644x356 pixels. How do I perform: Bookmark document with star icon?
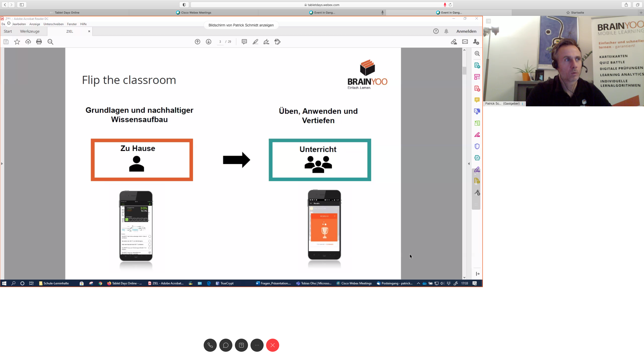(17, 42)
